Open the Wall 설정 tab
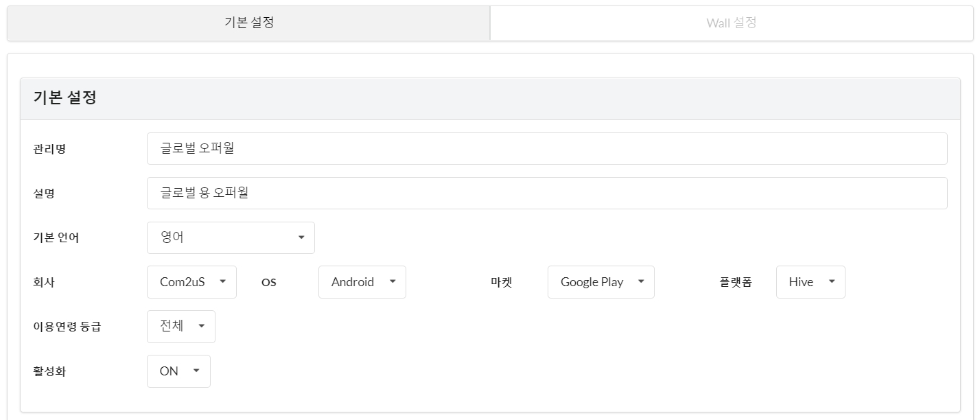 click(732, 23)
